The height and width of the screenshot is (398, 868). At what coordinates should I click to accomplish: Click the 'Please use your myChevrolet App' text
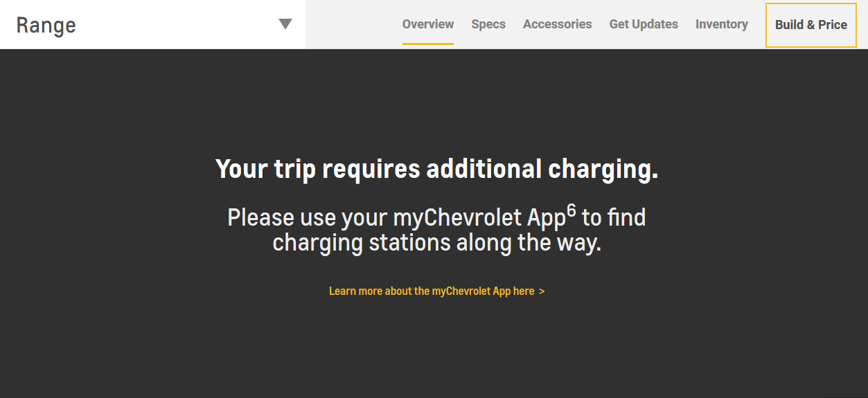click(x=395, y=218)
